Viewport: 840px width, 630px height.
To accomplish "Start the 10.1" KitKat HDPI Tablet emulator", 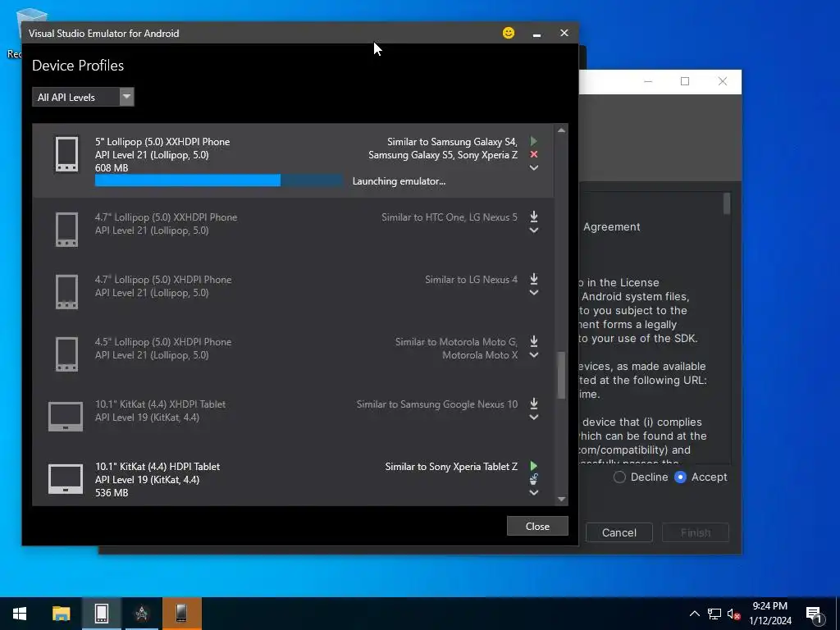I will pos(533,466).
